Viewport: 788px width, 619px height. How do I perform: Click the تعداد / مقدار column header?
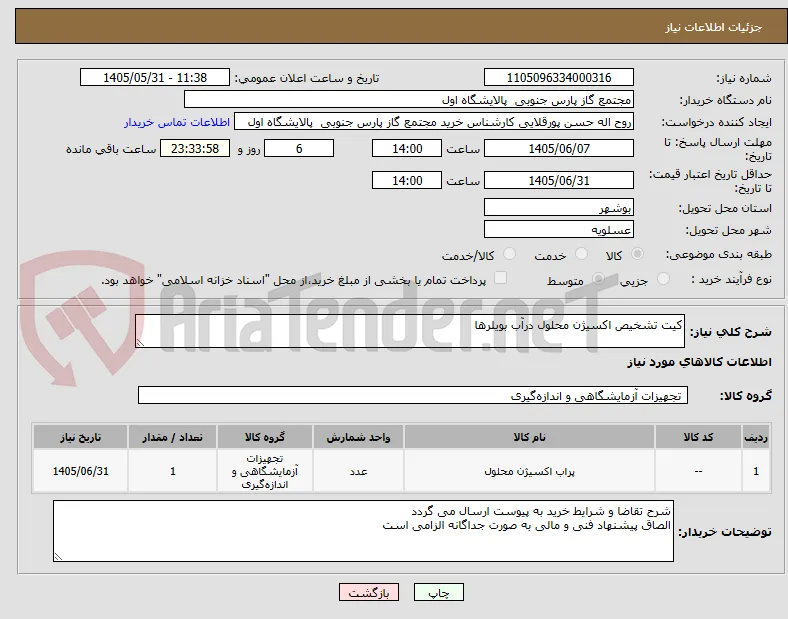point(172,437)
